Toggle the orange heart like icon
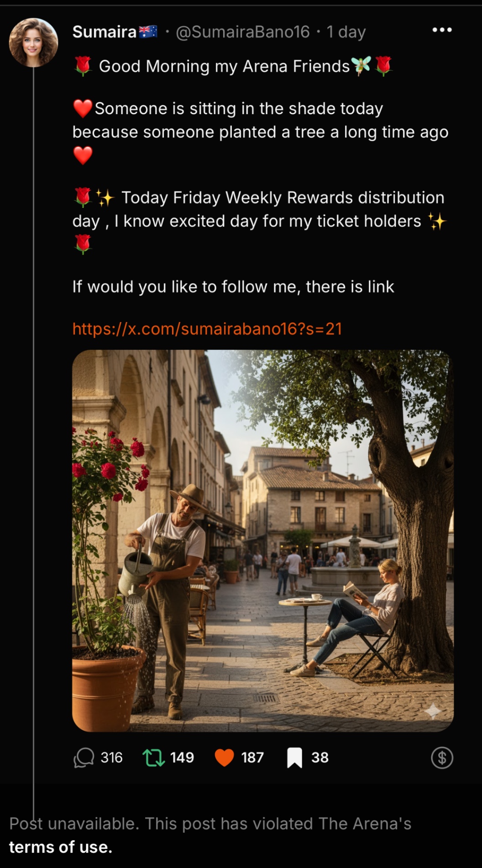This screenshot has height=868, width=482. [224, 757]
